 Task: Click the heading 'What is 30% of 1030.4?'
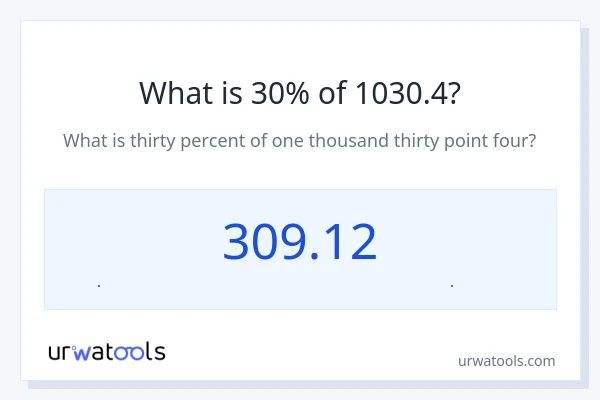300,93
